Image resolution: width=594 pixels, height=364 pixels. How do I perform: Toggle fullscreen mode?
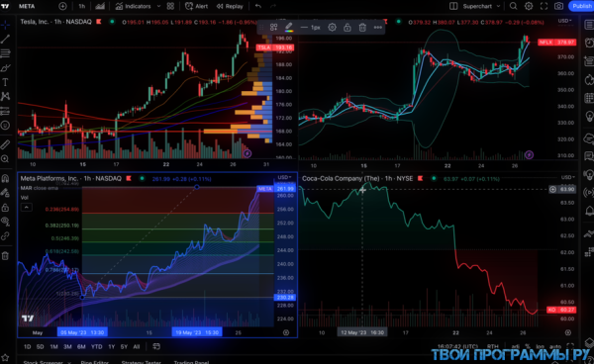[544, 6]
